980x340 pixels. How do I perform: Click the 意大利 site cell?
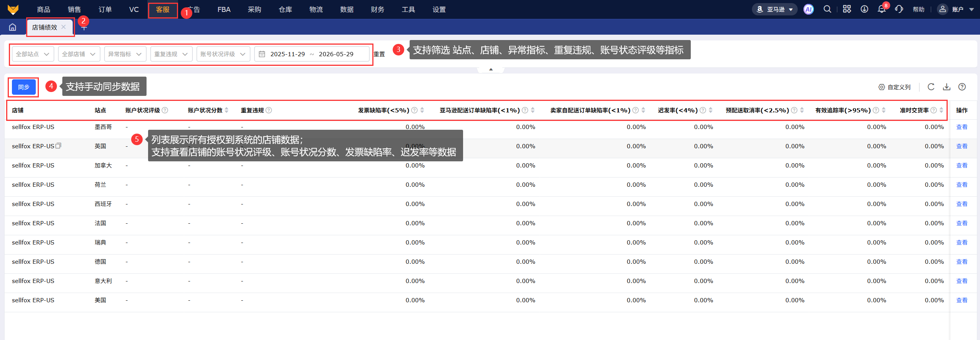click(103, 281)
